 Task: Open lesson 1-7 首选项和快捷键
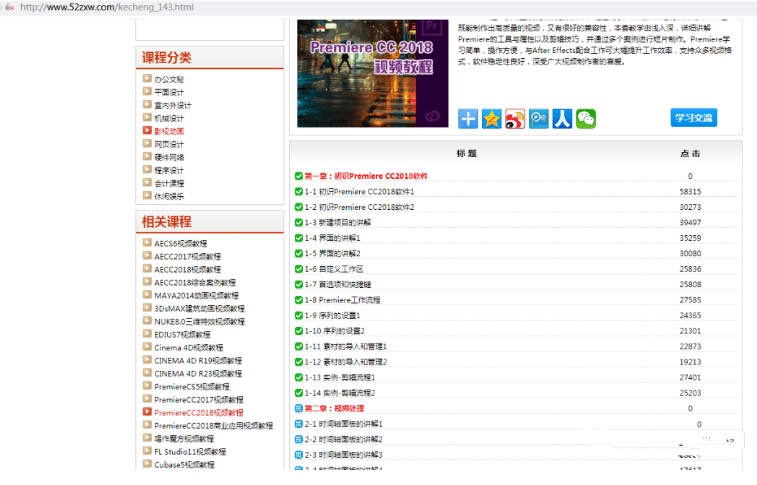pos(338,284)
